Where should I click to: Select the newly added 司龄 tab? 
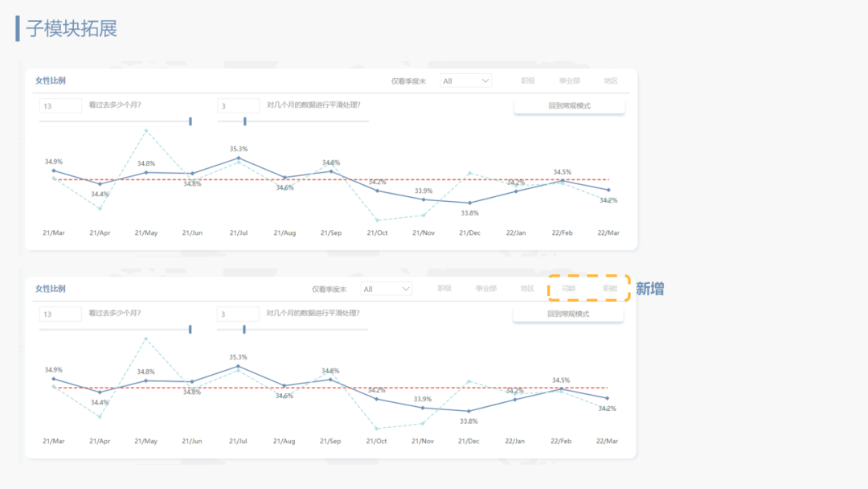568,289
